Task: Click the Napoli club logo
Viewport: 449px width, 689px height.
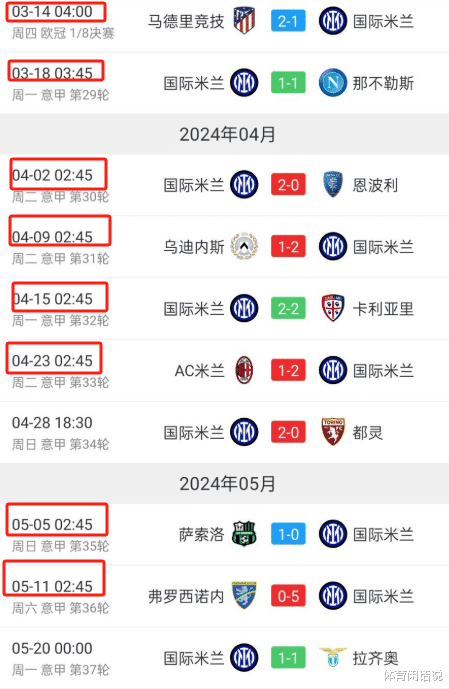Action: click(333, 83)
